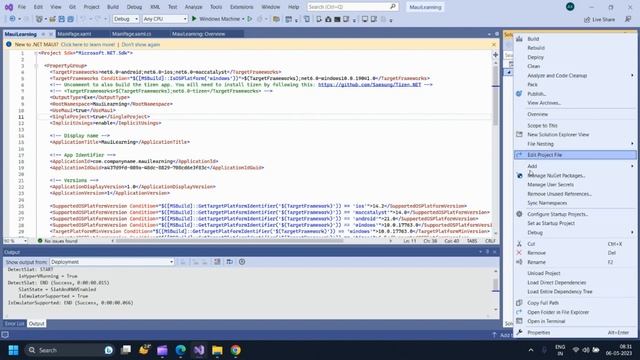
Task: Select Edit Project File in context menu
Action: click(575, 155)
